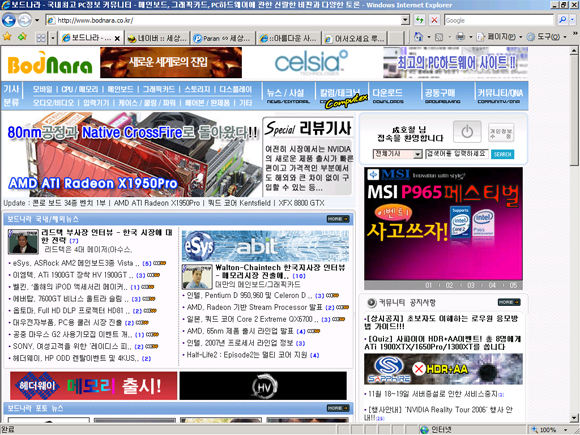Viewport: 580px width, 435px height.
Task: Open the address bar history dropdown
Action: click(405, 20)
